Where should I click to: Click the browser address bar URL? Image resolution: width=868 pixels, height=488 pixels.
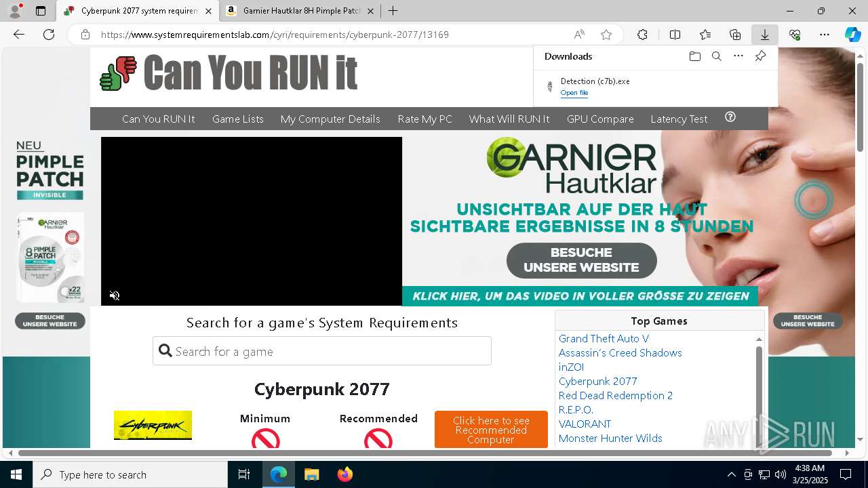275,35
